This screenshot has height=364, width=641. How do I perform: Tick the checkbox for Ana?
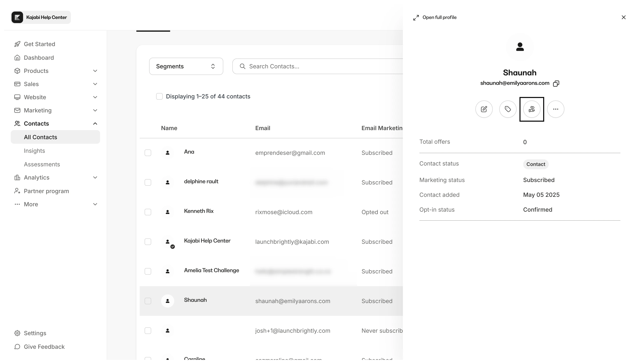click(x=148, y=153)
